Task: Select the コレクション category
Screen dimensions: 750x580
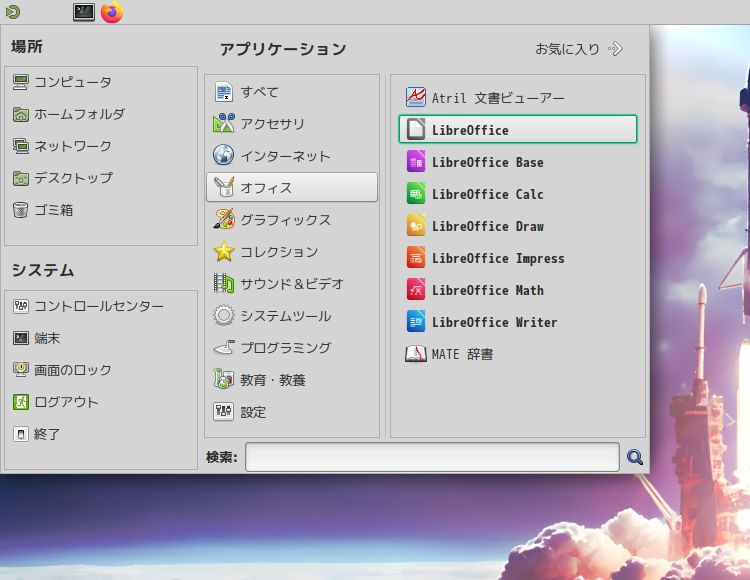Action: (292, 252)
